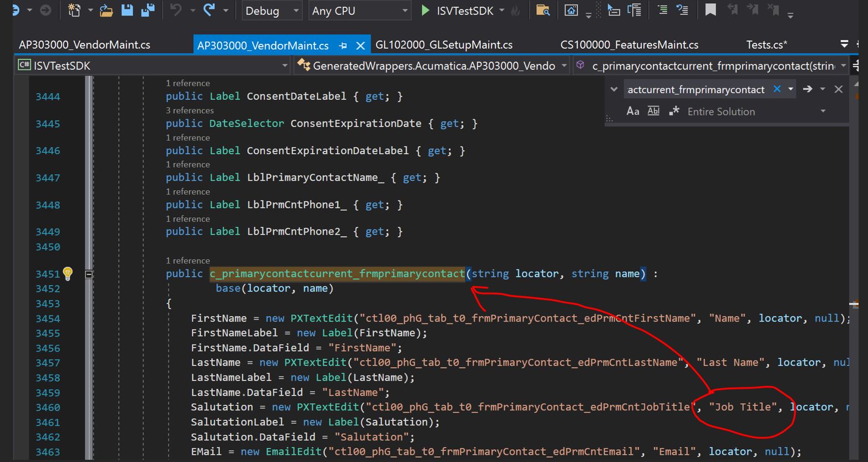This screenshot has height=462, width=868.
Task: Click the standard toolbar overflow options arrow
Action: point(588,16)
